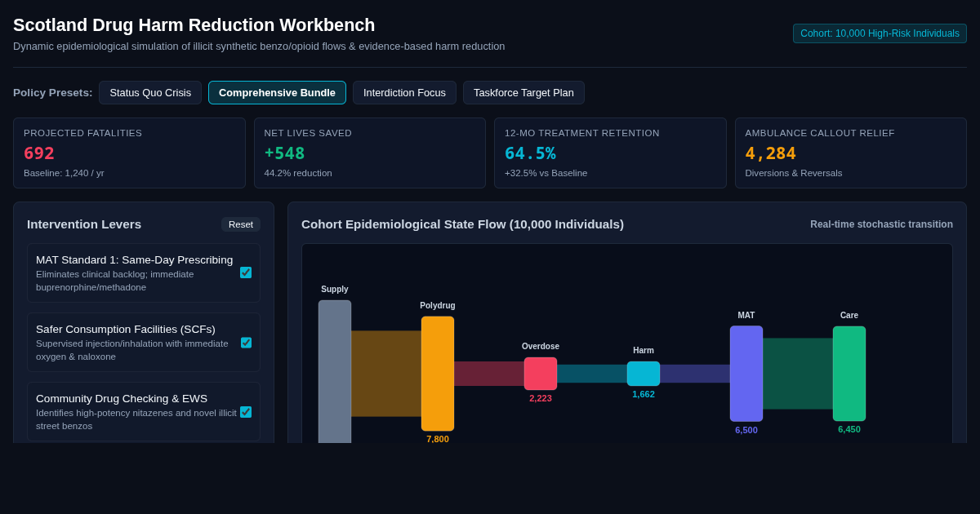980x514 pixels.
Task: Switch to the Interdiction Focus preset
Action: (404, 92)
